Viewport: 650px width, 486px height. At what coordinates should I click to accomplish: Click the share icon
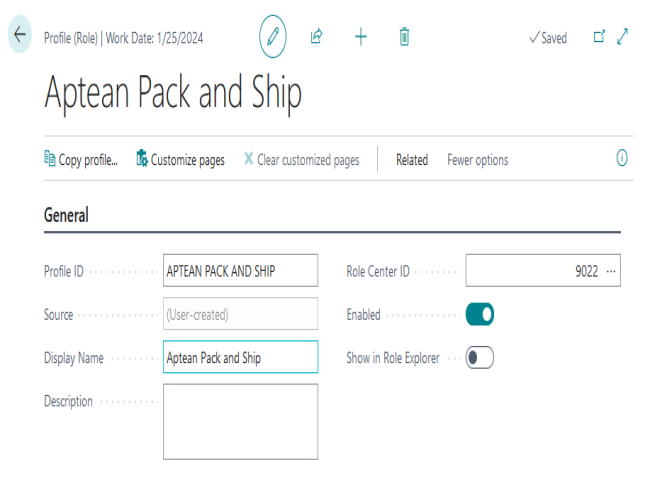tap(316, 37)
